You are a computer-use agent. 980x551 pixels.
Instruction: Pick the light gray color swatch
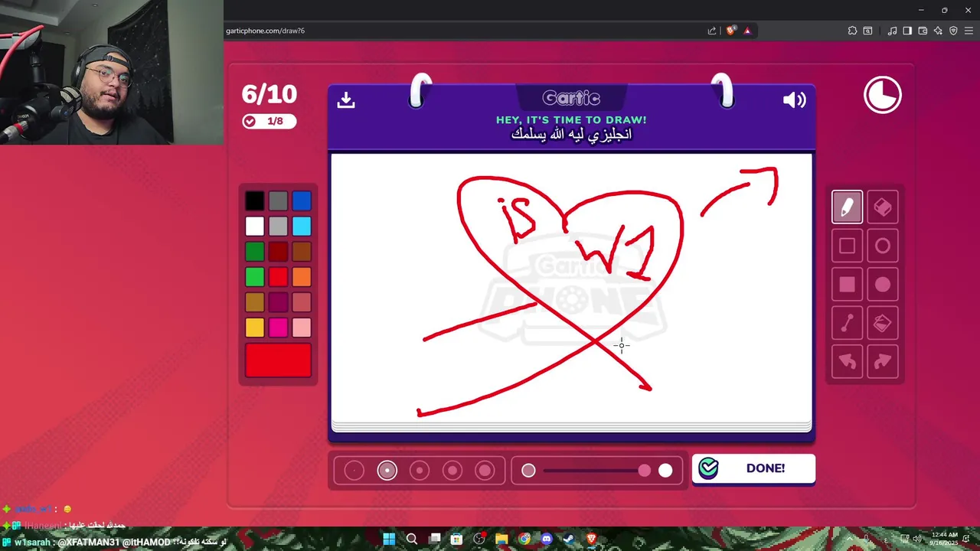(x=278, y=227)
